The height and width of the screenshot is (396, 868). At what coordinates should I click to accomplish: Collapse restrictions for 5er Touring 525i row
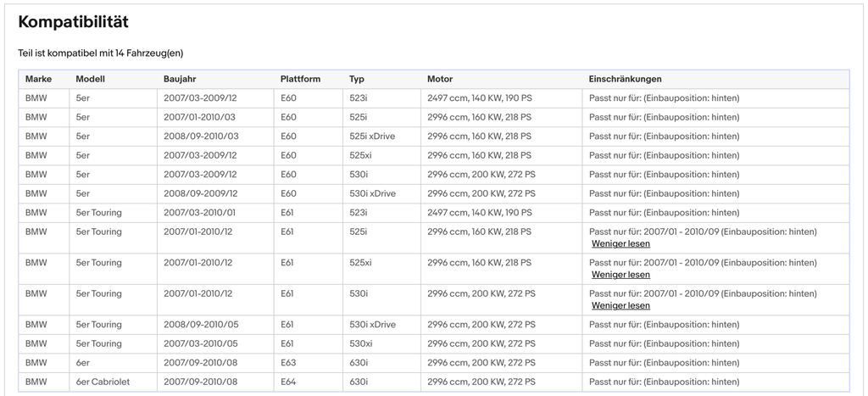[x=620, y=243]
